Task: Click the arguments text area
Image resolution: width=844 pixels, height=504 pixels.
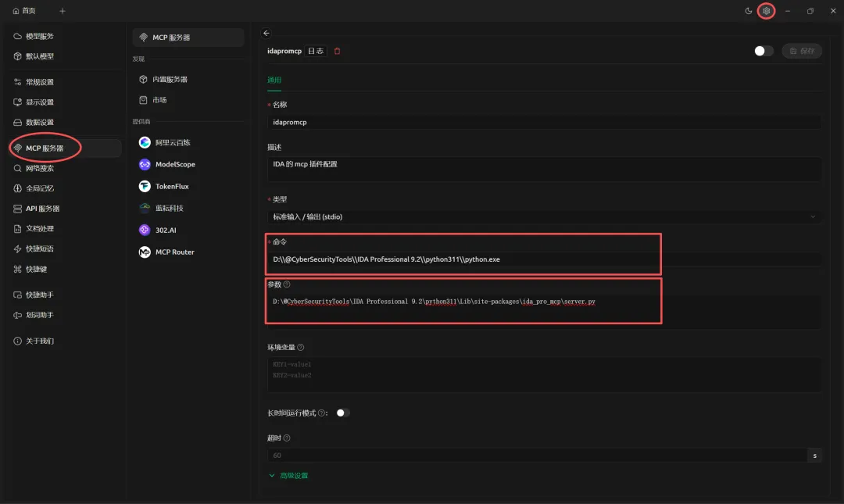Action: [544, 311]
